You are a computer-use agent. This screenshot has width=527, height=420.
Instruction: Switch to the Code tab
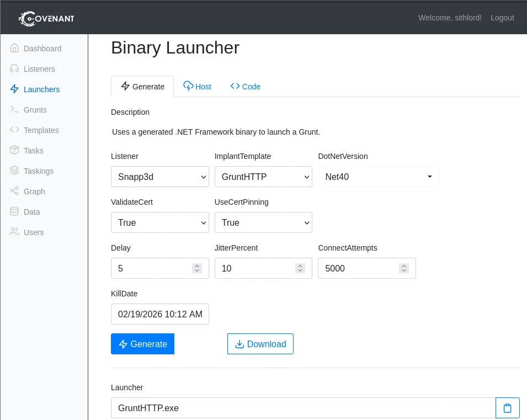(245, 87)
